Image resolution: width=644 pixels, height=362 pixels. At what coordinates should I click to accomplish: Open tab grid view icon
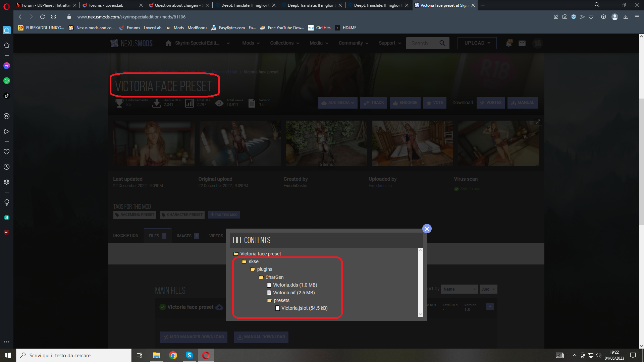53,17
